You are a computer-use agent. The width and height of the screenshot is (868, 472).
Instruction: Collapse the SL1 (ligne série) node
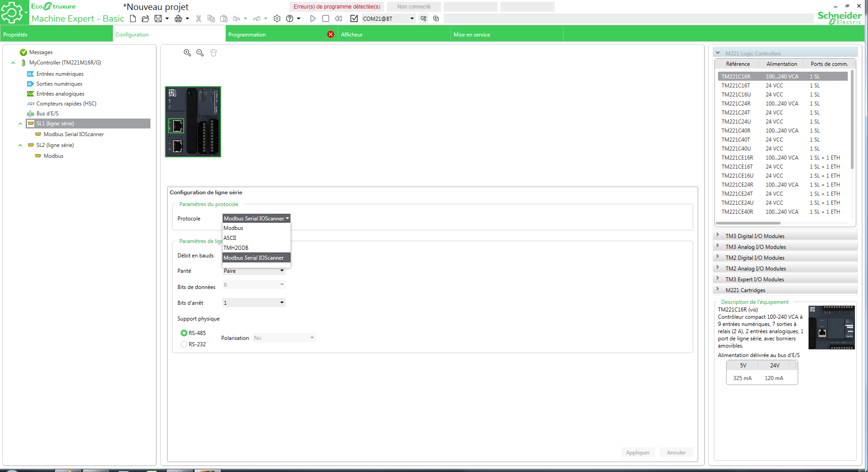[x=20, y=124]
